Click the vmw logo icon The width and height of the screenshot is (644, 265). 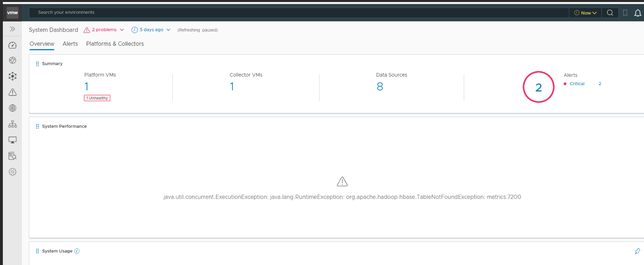(13, 13)
